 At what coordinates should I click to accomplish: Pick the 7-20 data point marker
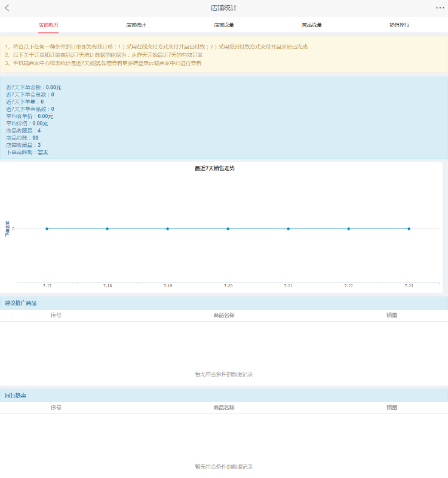[x=228, y=229]
